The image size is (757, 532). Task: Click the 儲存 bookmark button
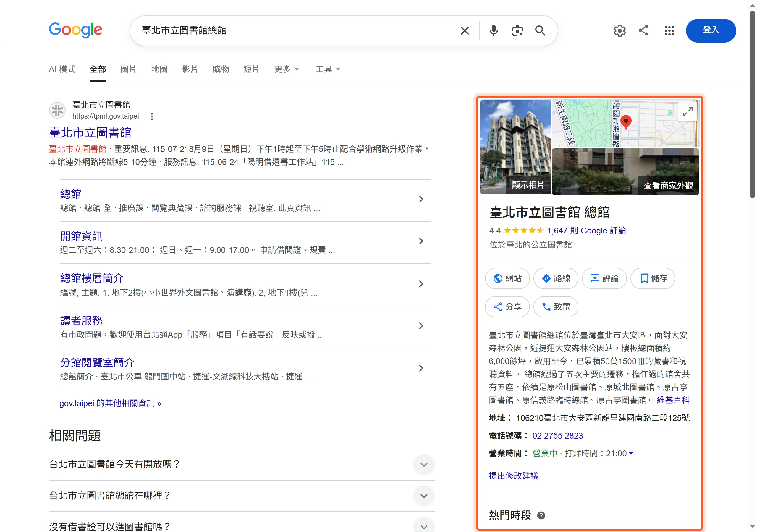[x=653, y=278]
